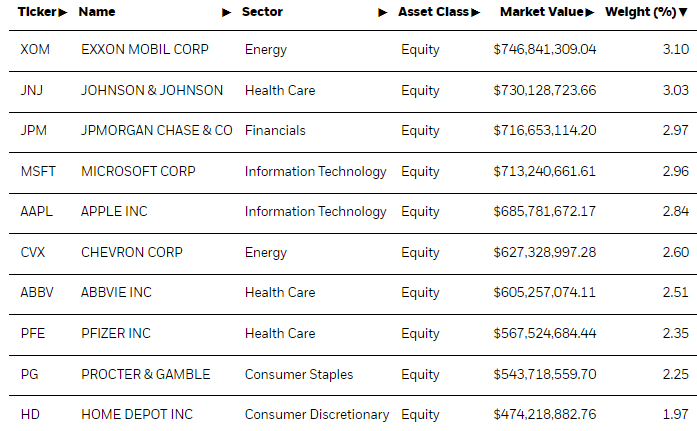Click the Market Value header label
The height and width of the screenshot is (431, 697).
coord(542,12)
